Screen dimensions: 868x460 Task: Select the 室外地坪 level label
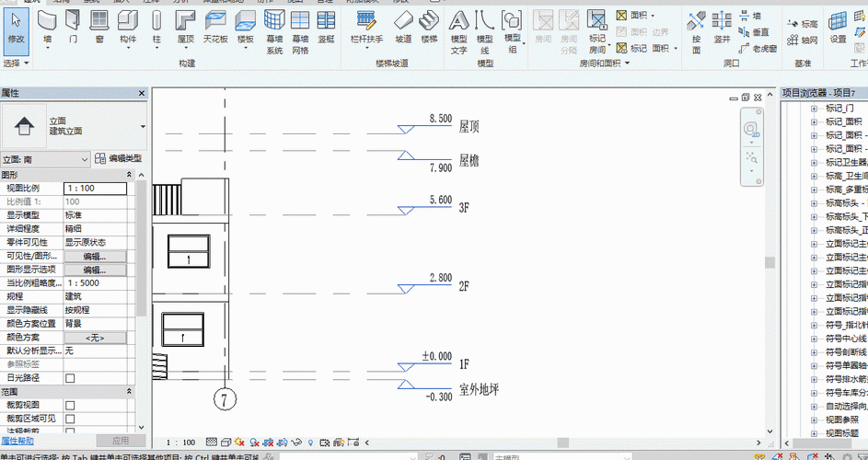pyautogui.click(x=479, y=389)
